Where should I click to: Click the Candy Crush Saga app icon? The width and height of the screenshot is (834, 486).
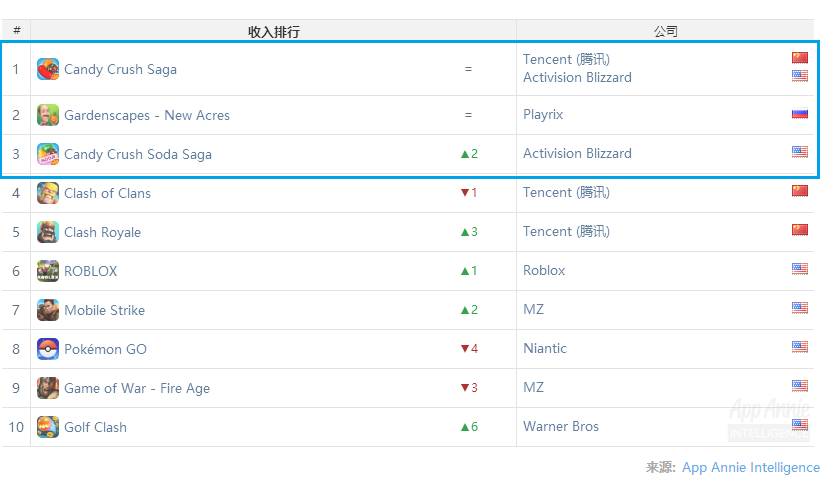48,69
